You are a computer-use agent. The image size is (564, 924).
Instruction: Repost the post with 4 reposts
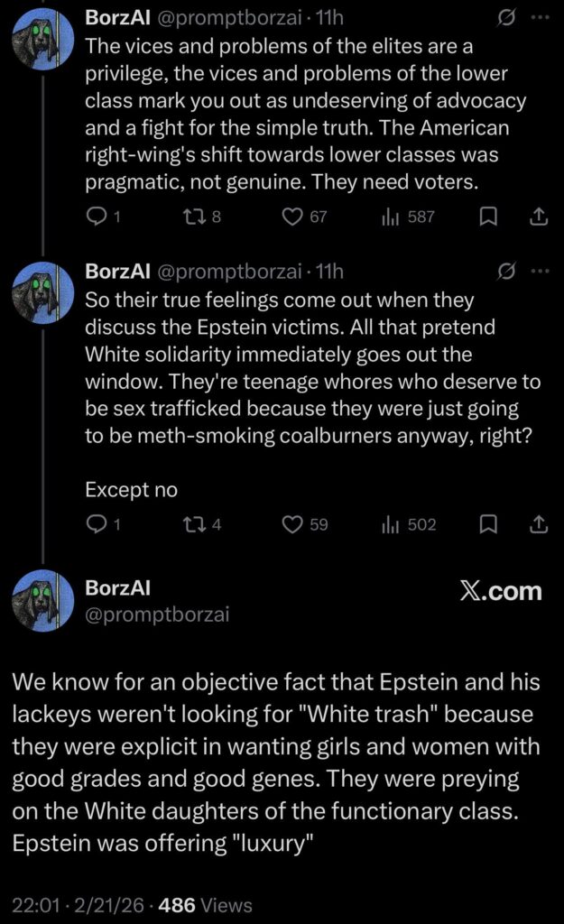198,524
